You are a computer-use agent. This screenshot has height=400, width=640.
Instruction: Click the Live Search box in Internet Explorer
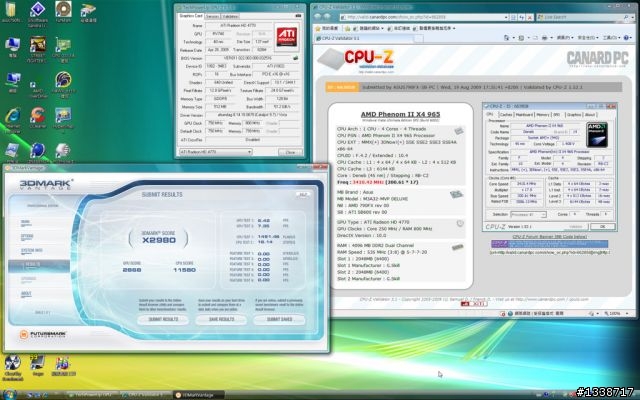(580, 17)
